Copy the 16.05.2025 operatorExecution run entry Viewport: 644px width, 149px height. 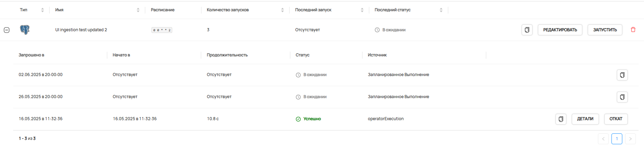pyautogui.click(x=561, y=119)
